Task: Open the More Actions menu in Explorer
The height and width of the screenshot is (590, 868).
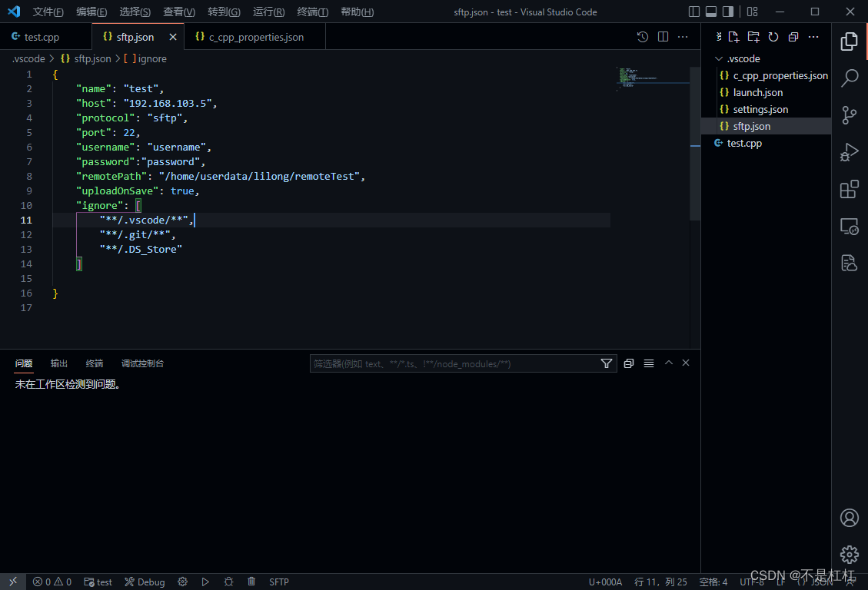Action: click(x=813, y=36)
